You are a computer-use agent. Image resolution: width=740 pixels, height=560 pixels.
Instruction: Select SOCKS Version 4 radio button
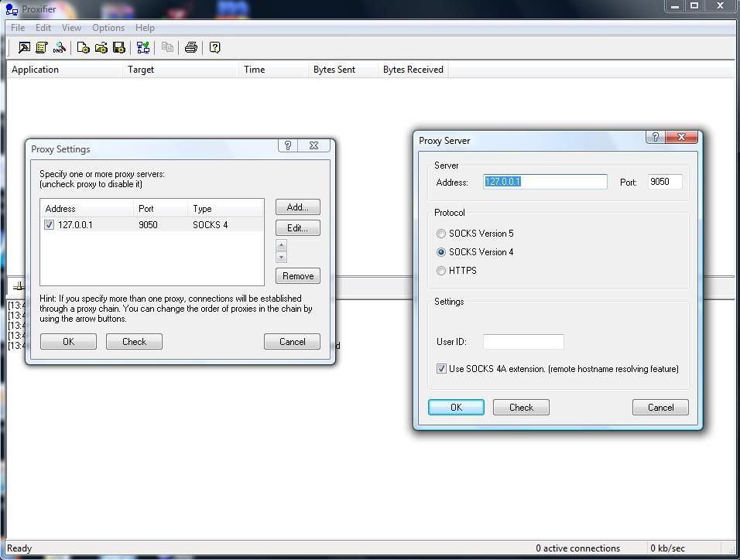pyautogui.click(x=440, y=252)
